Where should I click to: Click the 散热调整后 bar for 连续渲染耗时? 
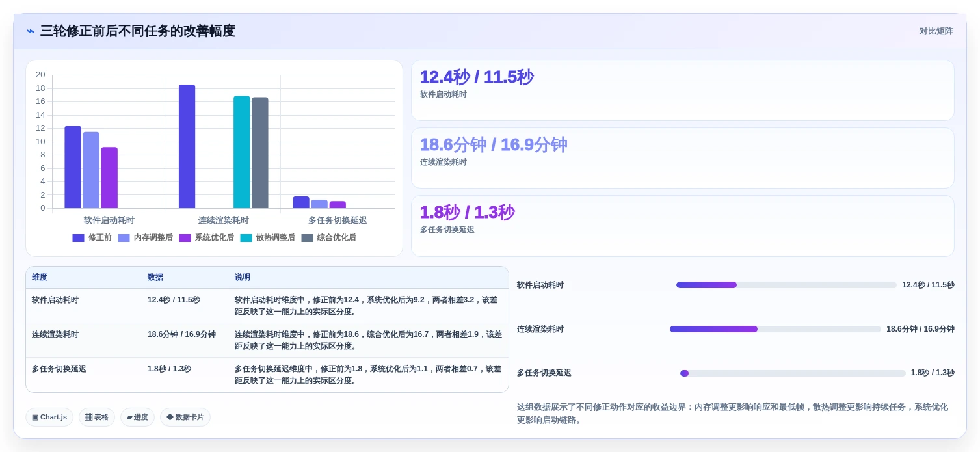(x=242, y=152)
